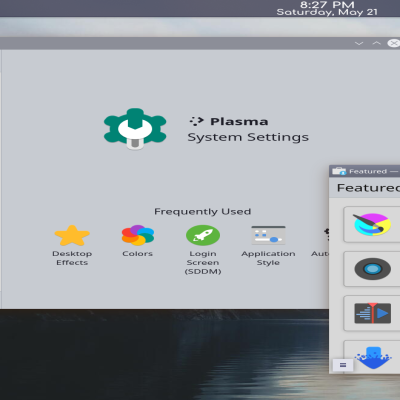This screenshot has width=400, height=400.
Task: Open Login Screen (SDDM) rocket icon
Action: pos(203,235)
